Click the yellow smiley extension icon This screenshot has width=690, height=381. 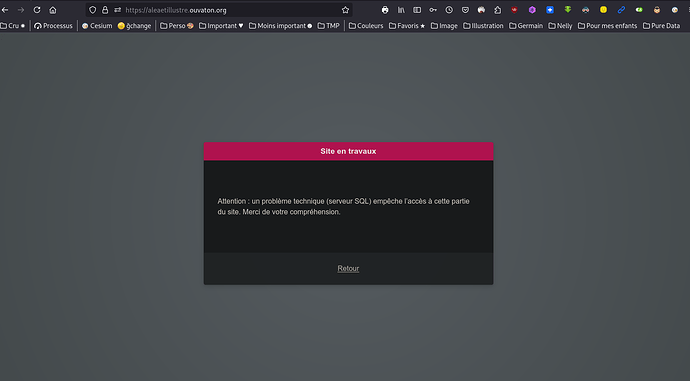point(603,10)
